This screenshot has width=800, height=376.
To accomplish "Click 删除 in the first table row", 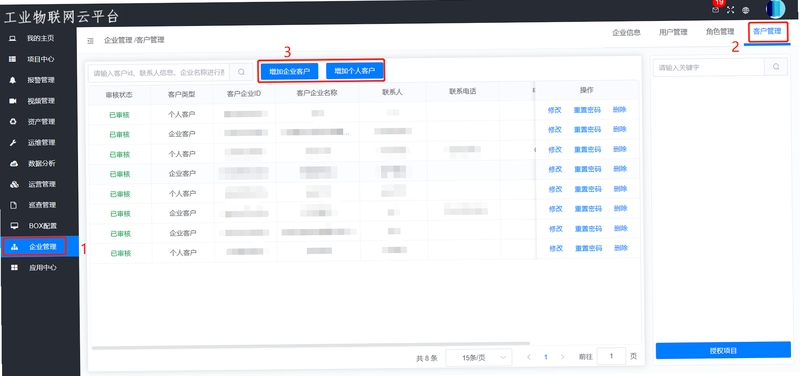I will [x=620, y=110].
